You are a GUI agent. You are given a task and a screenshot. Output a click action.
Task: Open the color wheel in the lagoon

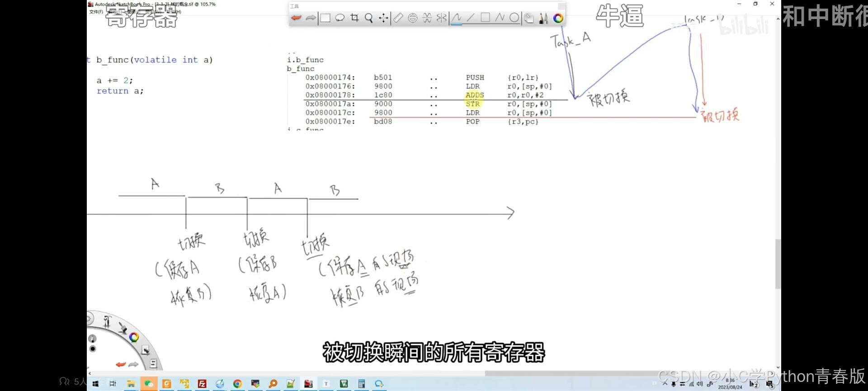coord(134,337)
